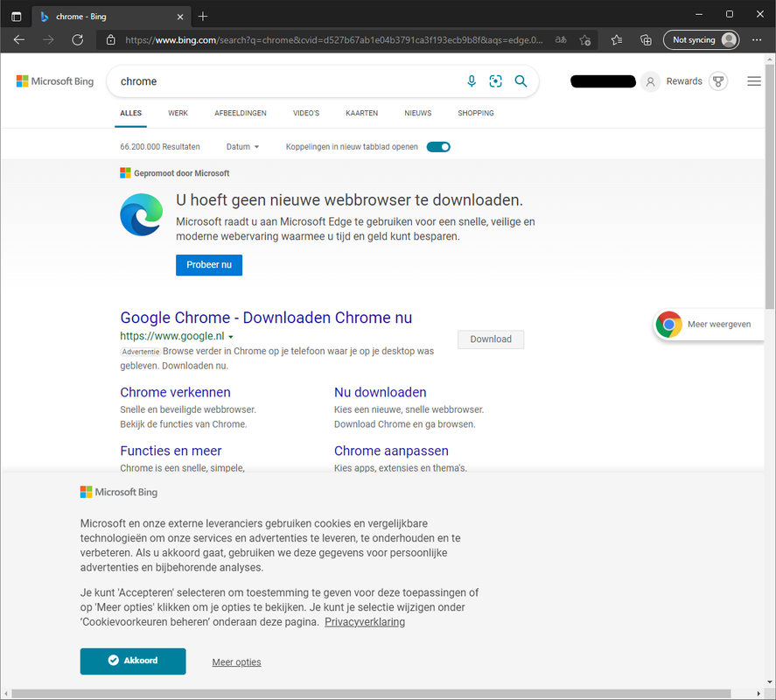The image size is (776, 700).
Task: Click the Edge logo in promo
Action: [x=142, y=215]
